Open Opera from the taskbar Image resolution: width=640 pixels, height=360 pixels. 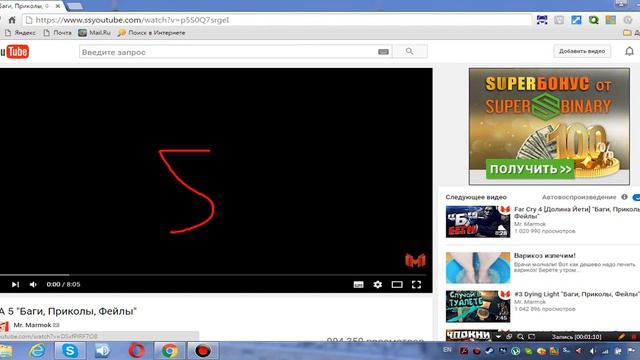pos(136,351)
